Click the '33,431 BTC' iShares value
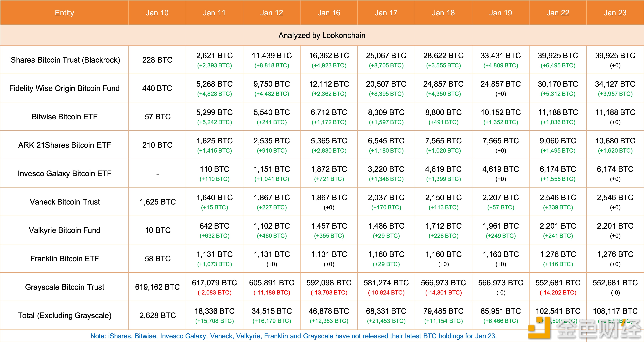The image size is (644, 342). [x=500, y=56]
